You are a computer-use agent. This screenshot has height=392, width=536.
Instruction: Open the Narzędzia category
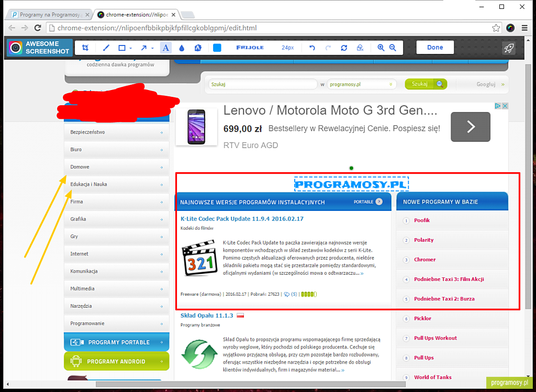click(x=117, y=306)
